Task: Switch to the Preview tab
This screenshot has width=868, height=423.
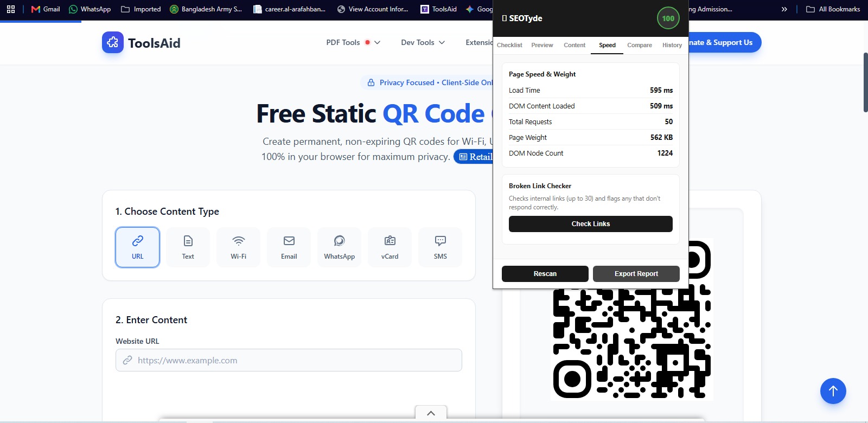Action: click(542, 45)
